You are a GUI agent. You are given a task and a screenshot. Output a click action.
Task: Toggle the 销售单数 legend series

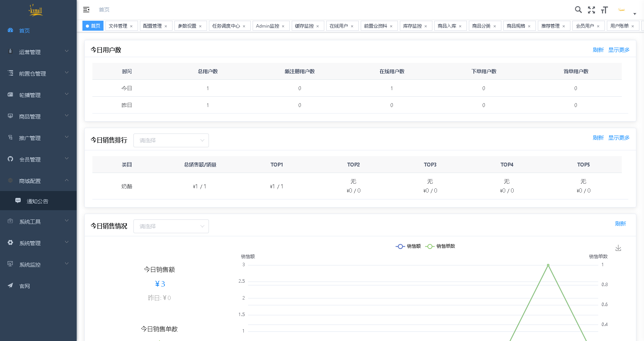coord(440,246)
